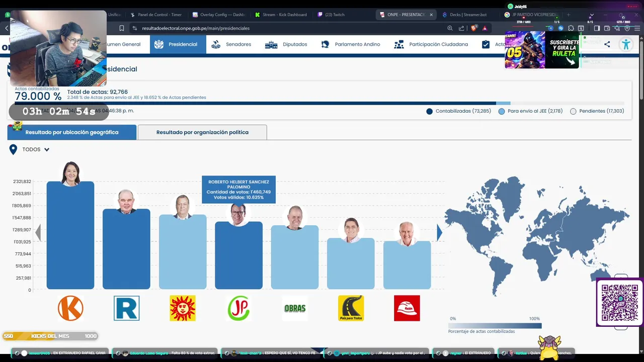Click the location pin icon beside TODOS
The height and width of the screenshot is (362, 644).
point(13,149)
